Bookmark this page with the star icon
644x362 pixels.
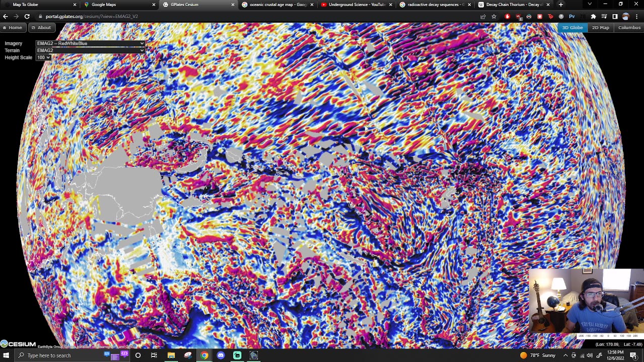coord(494,17)
